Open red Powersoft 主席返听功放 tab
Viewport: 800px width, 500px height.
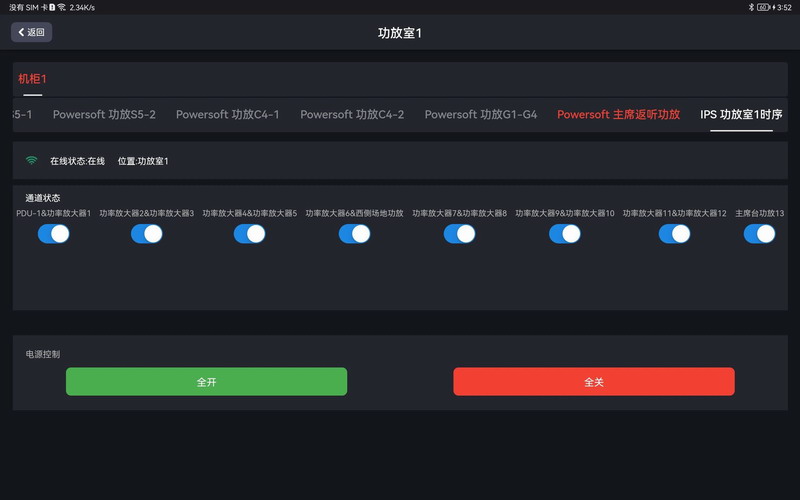(x=618, y=115)
